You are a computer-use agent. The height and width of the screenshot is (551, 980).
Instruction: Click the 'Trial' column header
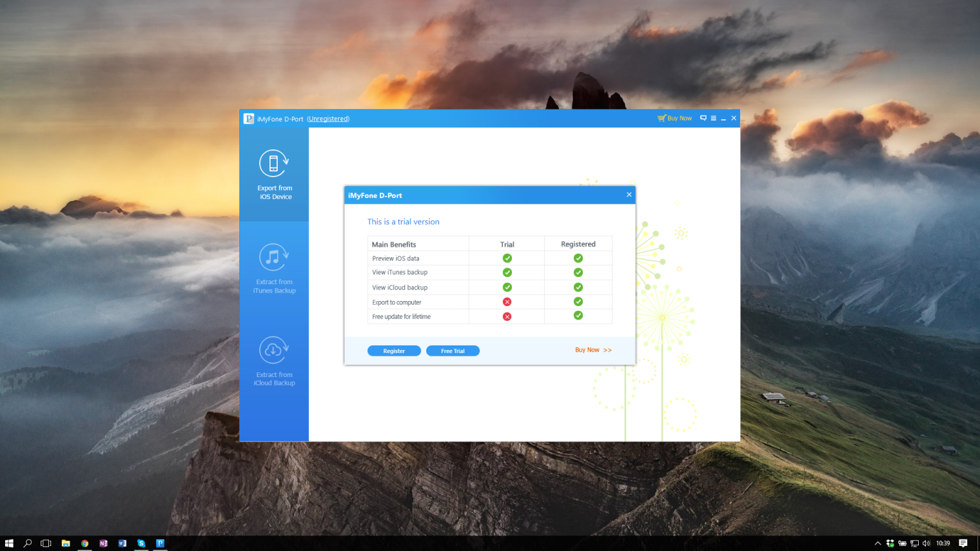507,244
